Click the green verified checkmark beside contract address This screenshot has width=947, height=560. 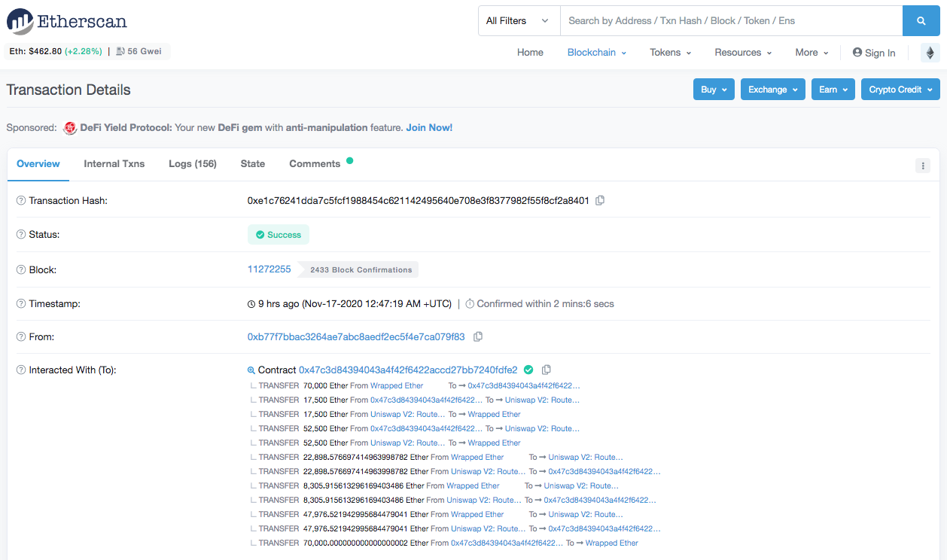tap(528, 370)
